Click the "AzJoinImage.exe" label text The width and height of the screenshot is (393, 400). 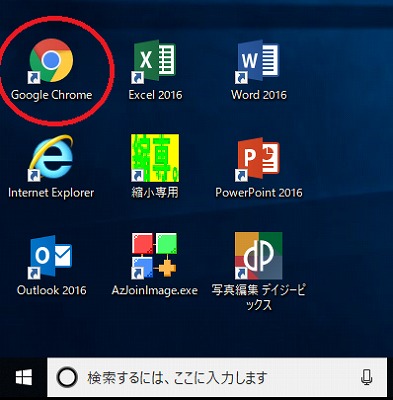pos(155,290)
